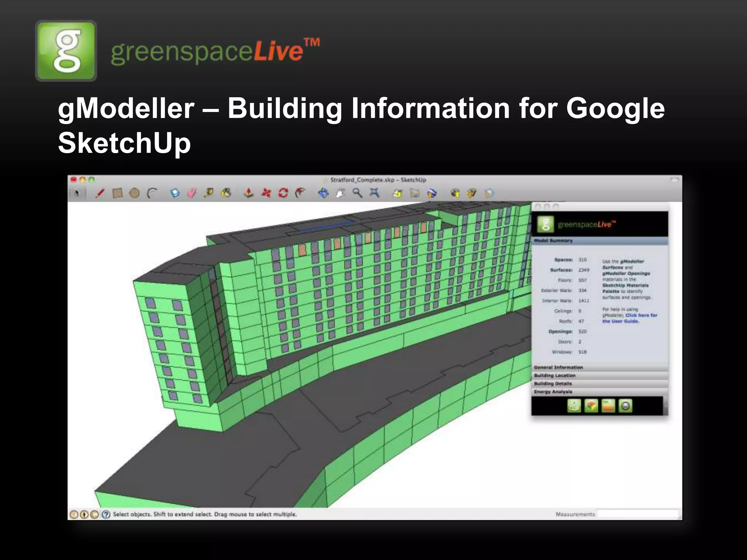Screen dimensions: 747x560
Task: Click the dark box models icon
Action: (x=455, y=193)
